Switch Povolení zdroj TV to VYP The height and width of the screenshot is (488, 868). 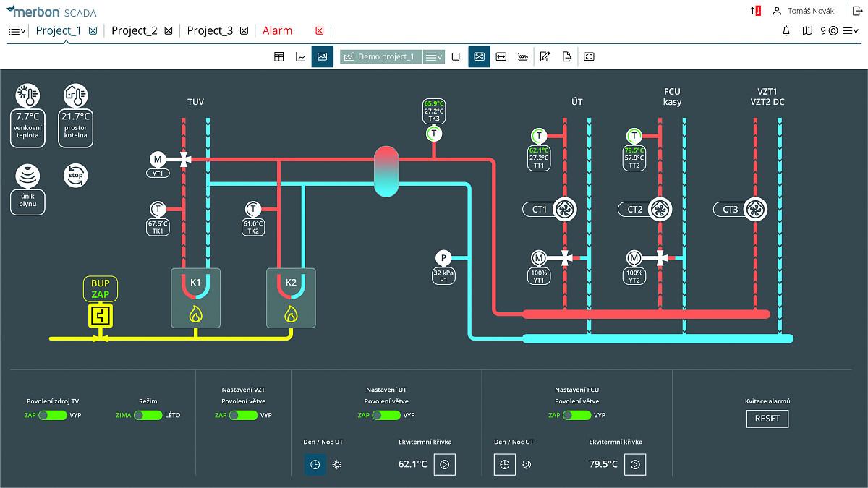(51, 416)
